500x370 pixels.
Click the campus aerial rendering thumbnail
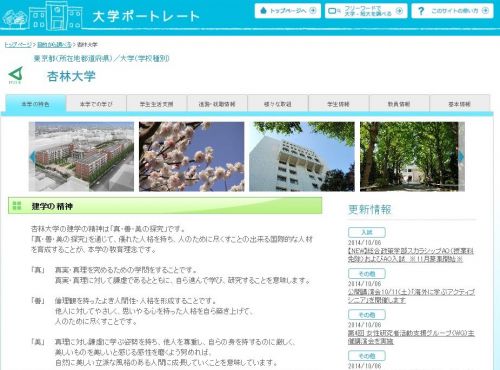81,157
